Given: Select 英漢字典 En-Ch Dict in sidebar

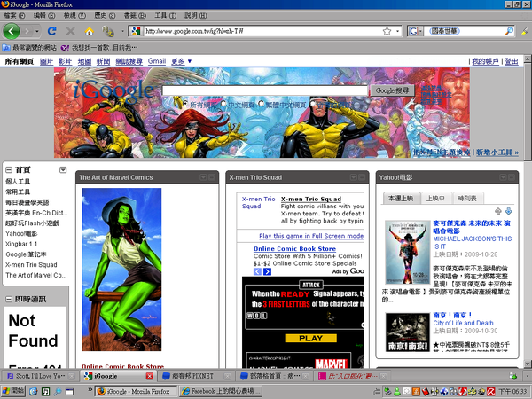Looking at the screenshot, I should pos(36,213).
